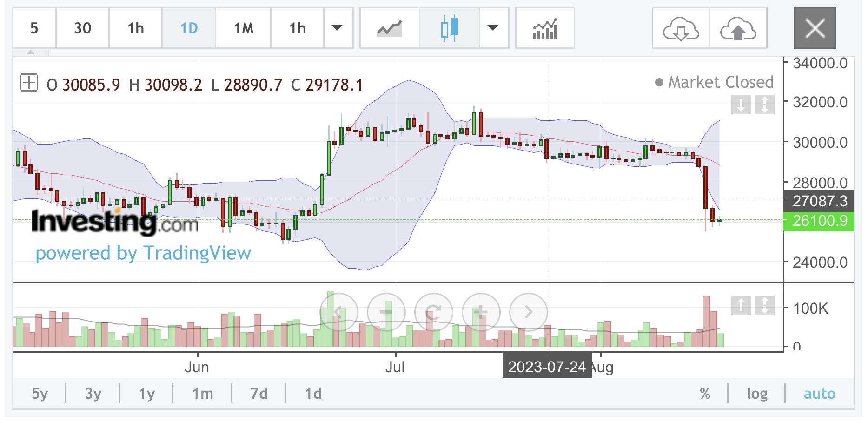The width and height of the screenshot is (868, 434).
Task: Open the indicators chart icon
Action: tap(545, 28)
